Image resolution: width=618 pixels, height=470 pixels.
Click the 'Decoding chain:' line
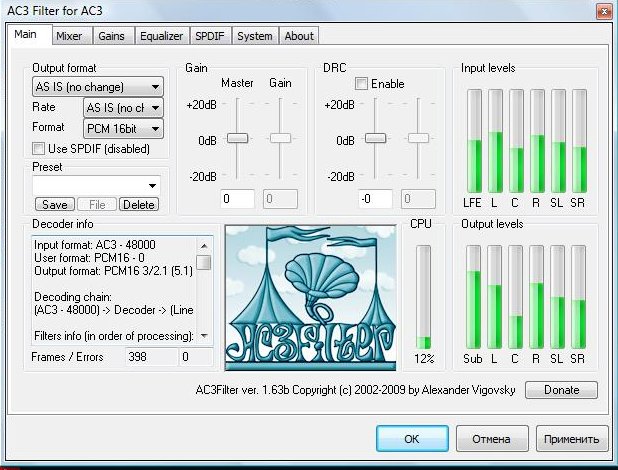tap(73, 297)
